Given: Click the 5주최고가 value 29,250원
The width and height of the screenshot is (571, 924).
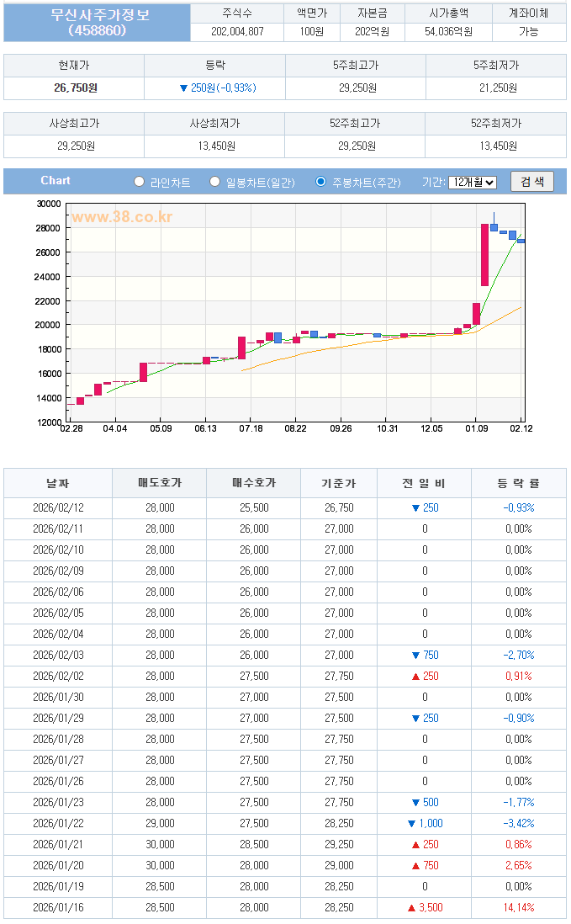Looking at the screenshot, I should (x=357, y=88).
